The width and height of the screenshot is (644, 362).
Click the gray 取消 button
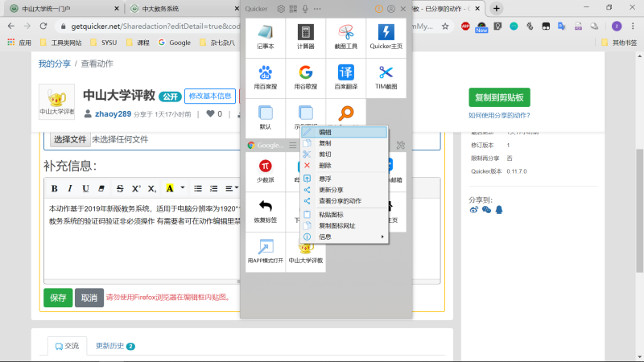click(89, 298)
